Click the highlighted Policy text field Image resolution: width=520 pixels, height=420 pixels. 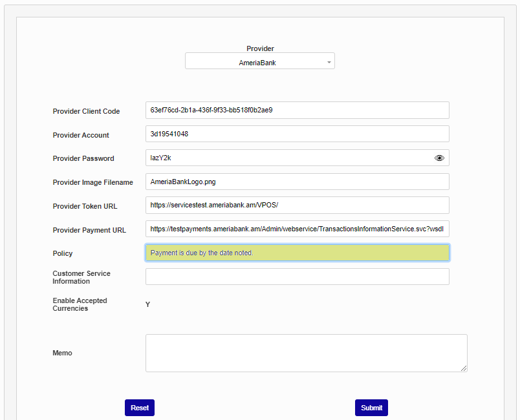297,253
